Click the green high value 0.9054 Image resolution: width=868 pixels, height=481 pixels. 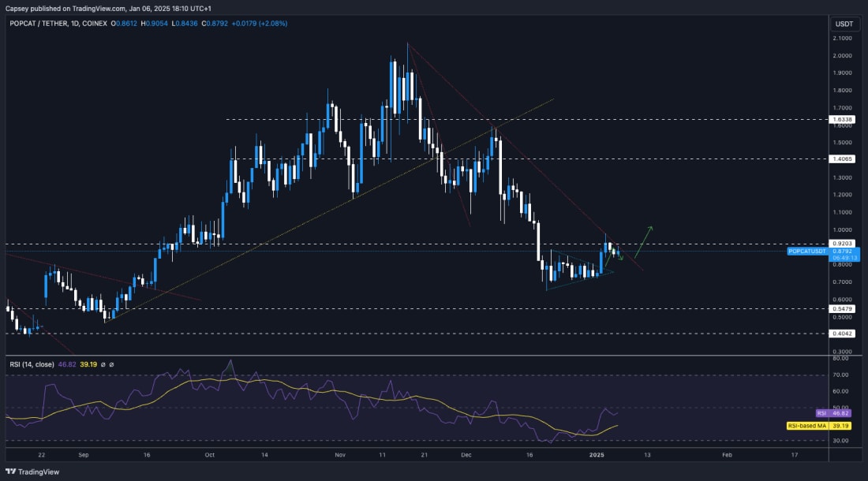tap(155, 25)
